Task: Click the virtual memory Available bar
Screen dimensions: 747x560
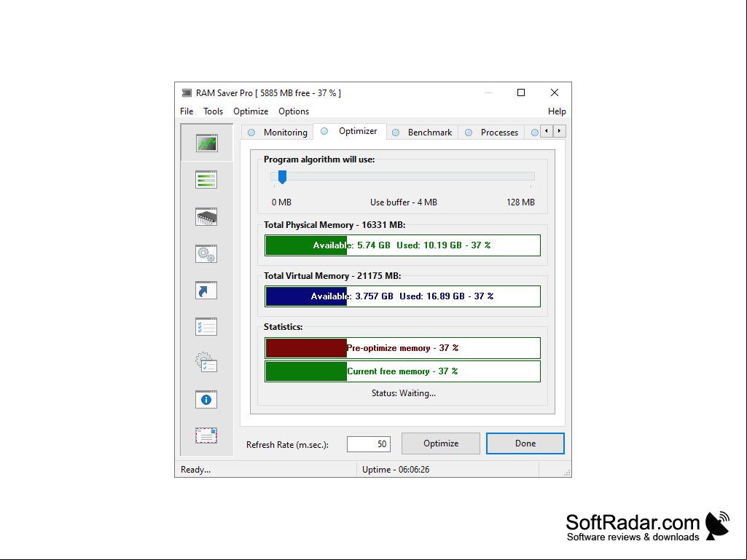Action: click(x=402, y=296)
